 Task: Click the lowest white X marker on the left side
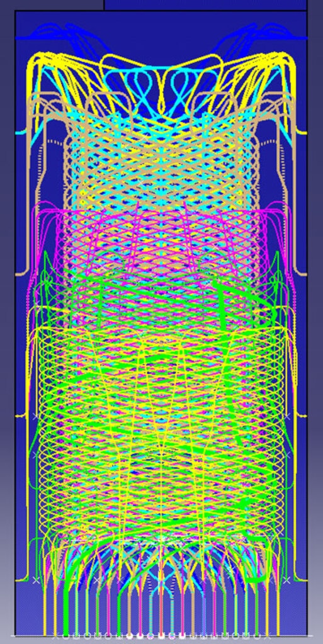coord(36,580)
